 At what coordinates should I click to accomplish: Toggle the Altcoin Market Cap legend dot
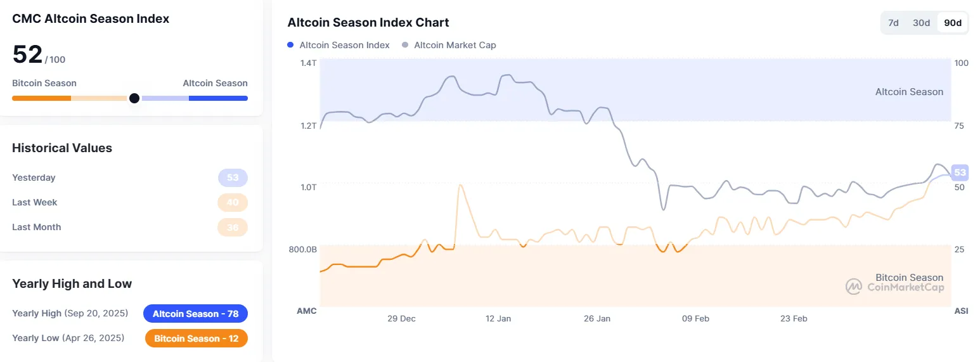[x=404, y=45]
